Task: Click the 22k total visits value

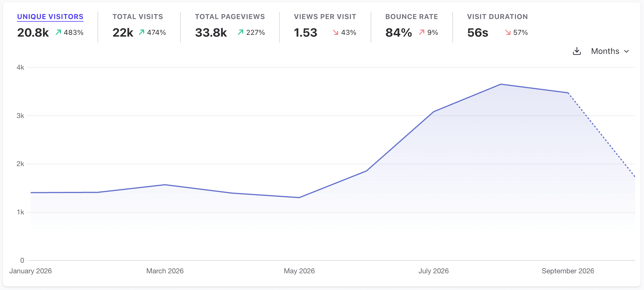Action: point(123,33)
